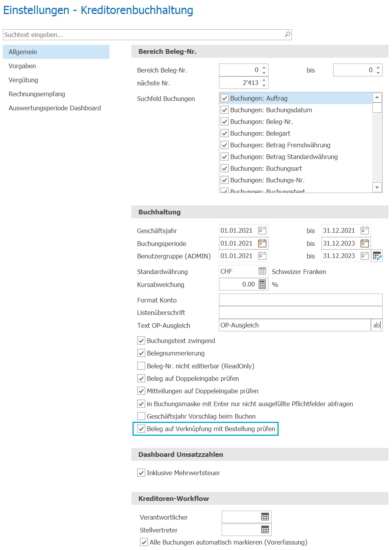The image size is (392, 550).
Task: Toggle 'Beleg auf Doppeleingabe prüfen'
Action: point(141,378)
